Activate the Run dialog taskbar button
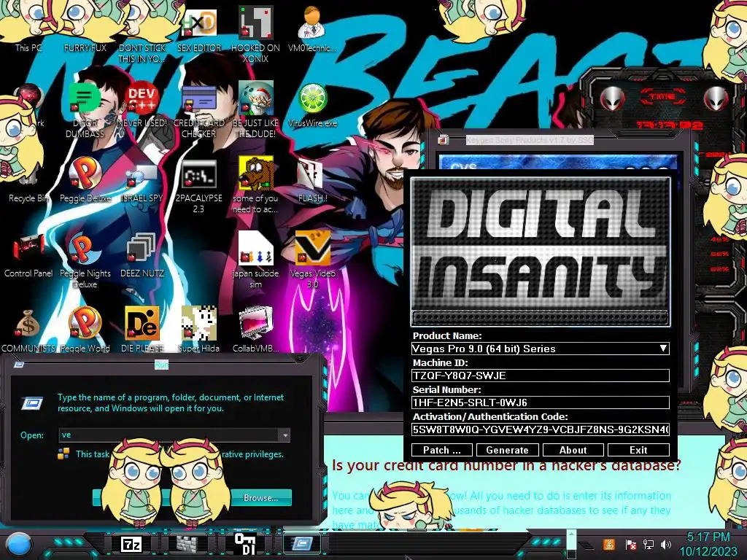Screen dimensions: 747x560 click(x=302, y=544)
